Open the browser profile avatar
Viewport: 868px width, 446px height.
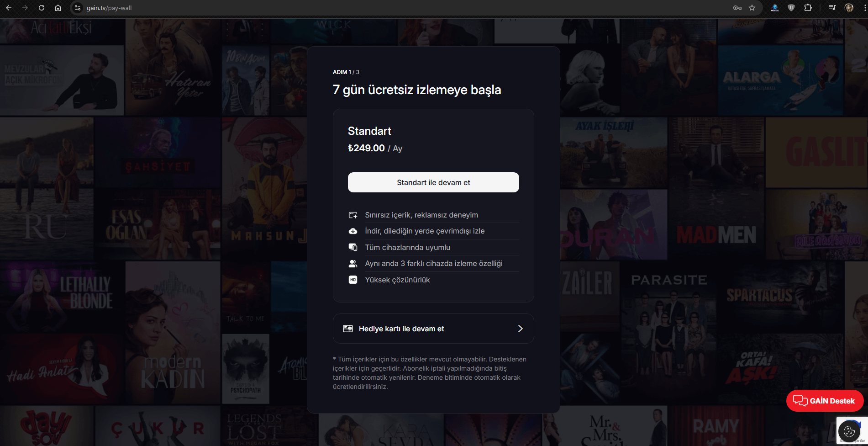pyautogui.click(x=849, y=8)
